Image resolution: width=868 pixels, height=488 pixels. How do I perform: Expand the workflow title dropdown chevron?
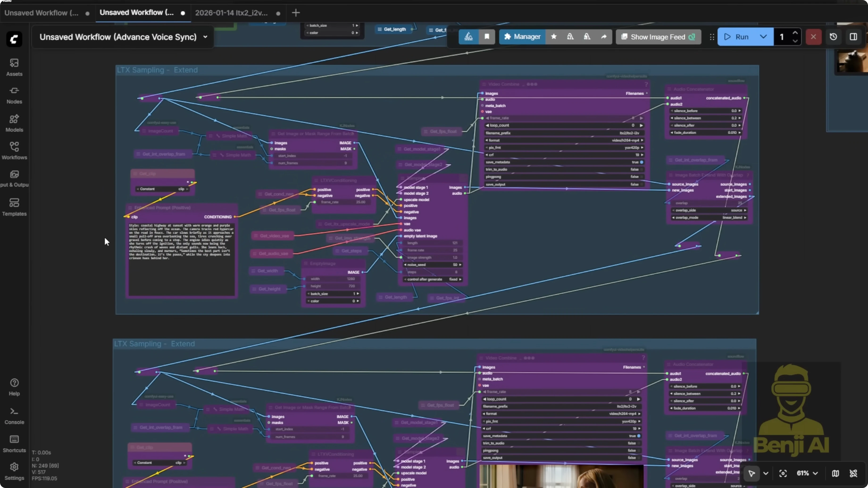tap(205, 37)
